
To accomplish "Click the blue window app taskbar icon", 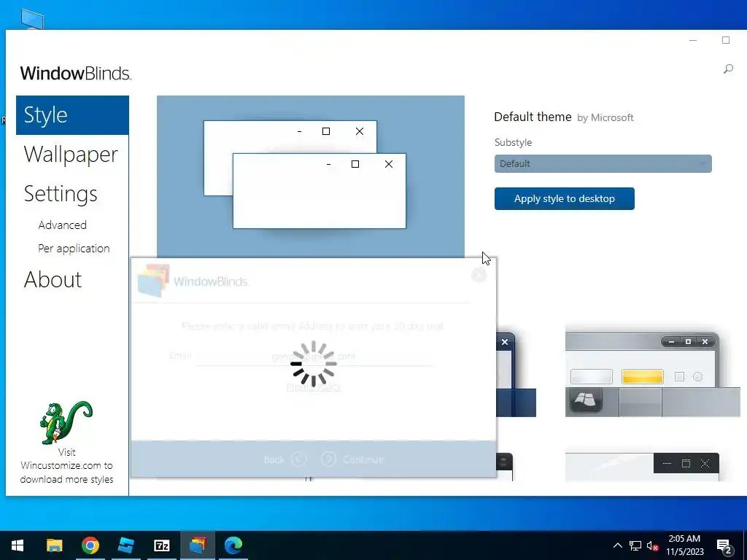I will point(125,545).
